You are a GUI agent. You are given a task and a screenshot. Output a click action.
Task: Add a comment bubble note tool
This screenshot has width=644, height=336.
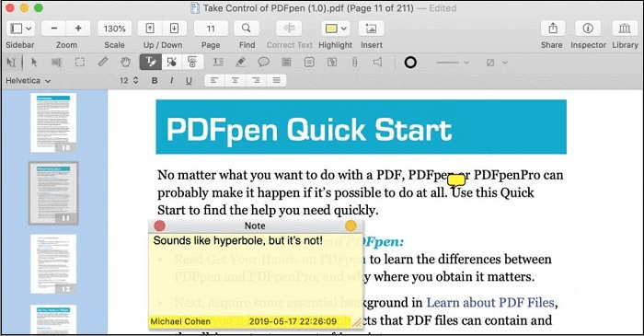263,63
